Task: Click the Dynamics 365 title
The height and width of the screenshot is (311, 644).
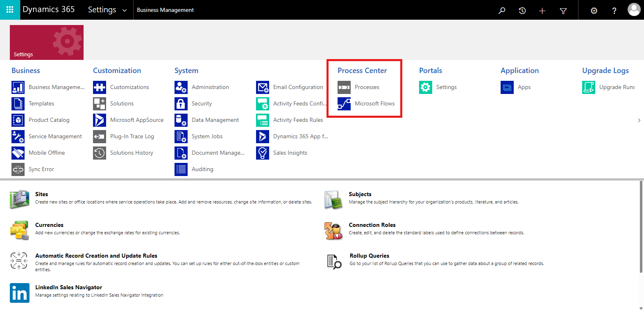Action: (x=49, y=9)
